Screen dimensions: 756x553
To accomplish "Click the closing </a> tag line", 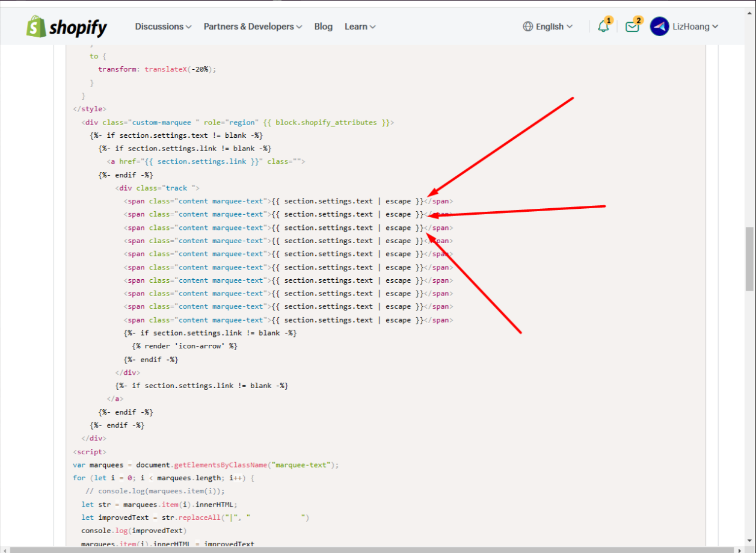I will [x=115, y=398].
